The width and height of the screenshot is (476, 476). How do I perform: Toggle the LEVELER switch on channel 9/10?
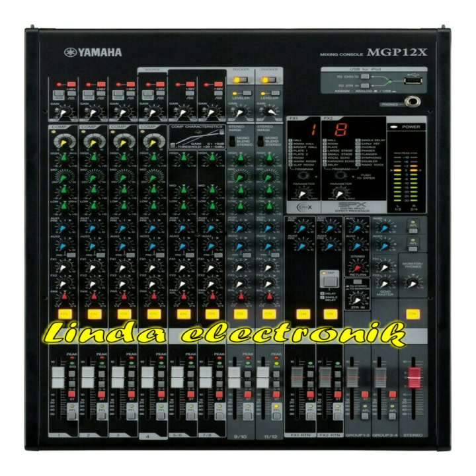coord(247,93)
